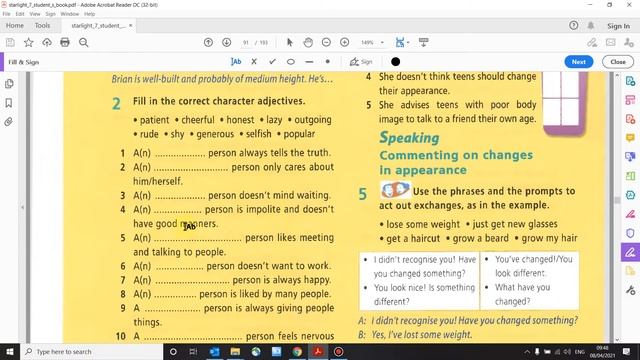This screenshot has width=640, height=360.
Task: Open File Explorer from the taskbar
Action: (235, 351)
